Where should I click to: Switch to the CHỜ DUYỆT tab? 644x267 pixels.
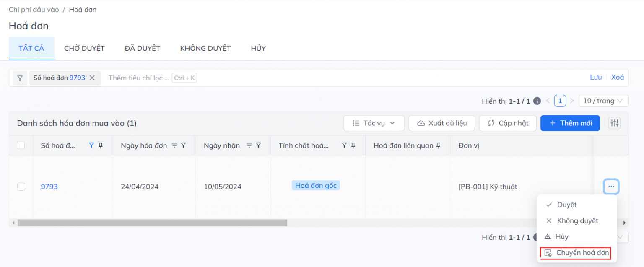[84, 48]
